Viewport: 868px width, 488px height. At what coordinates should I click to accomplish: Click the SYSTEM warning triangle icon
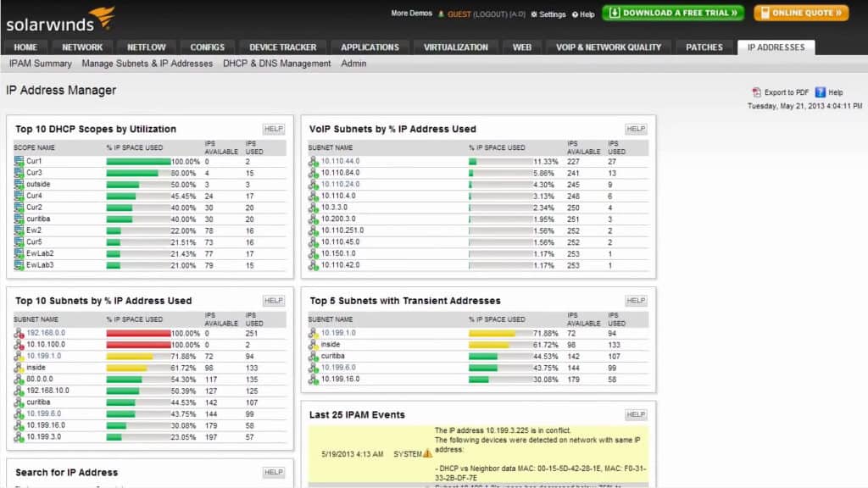tap(427, 454)
